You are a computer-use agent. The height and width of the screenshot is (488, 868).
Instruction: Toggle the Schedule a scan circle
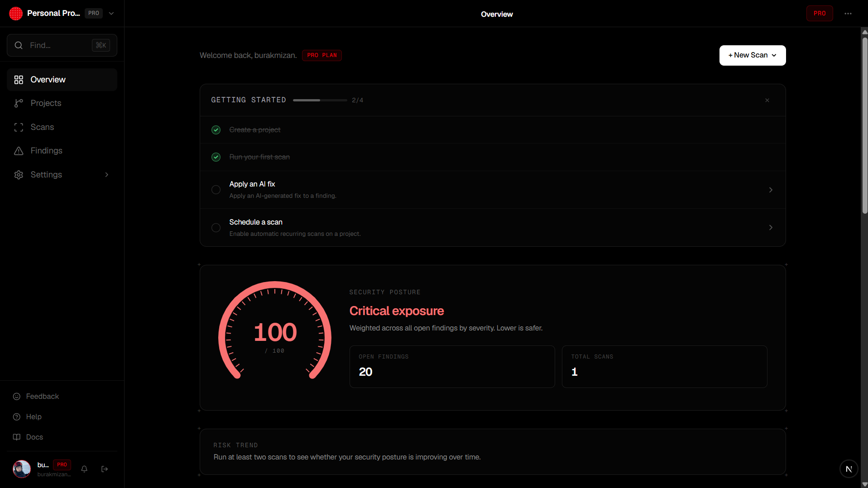click(x=216, y=228)
